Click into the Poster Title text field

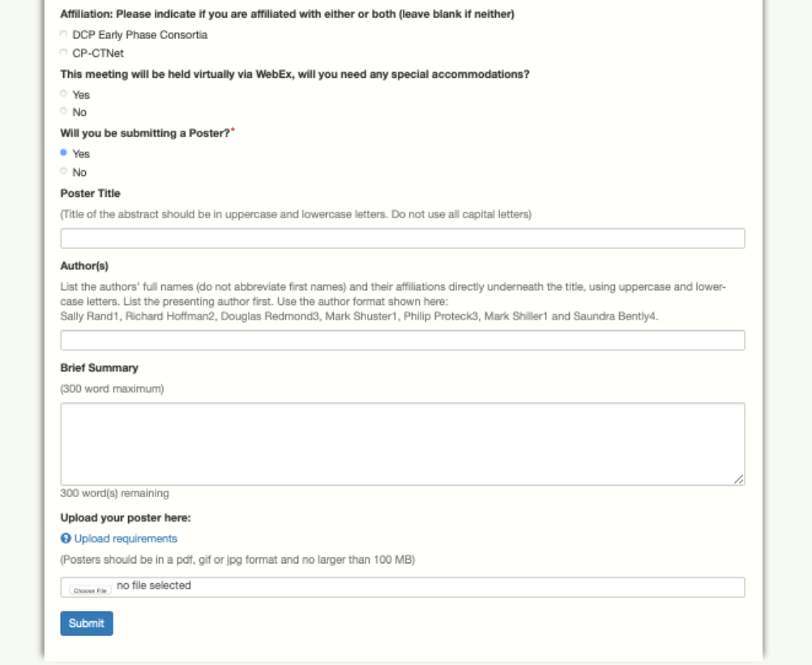tap(402, 238)
